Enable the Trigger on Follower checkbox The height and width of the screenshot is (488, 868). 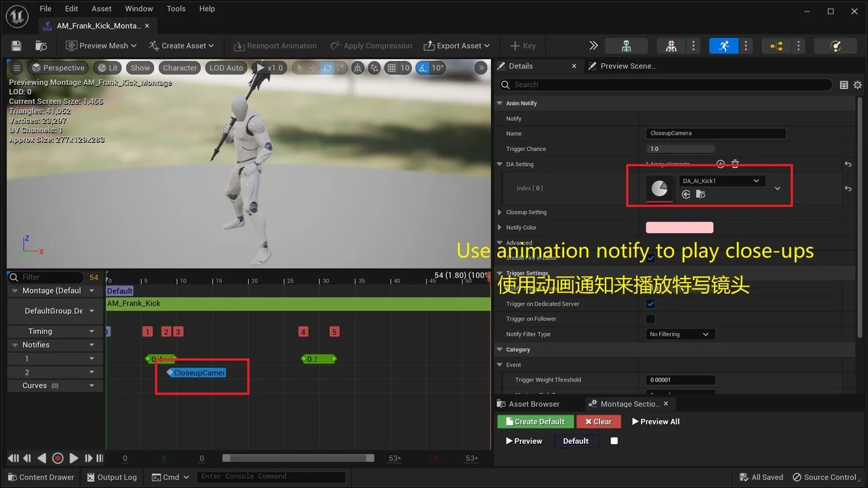[650, 319]
